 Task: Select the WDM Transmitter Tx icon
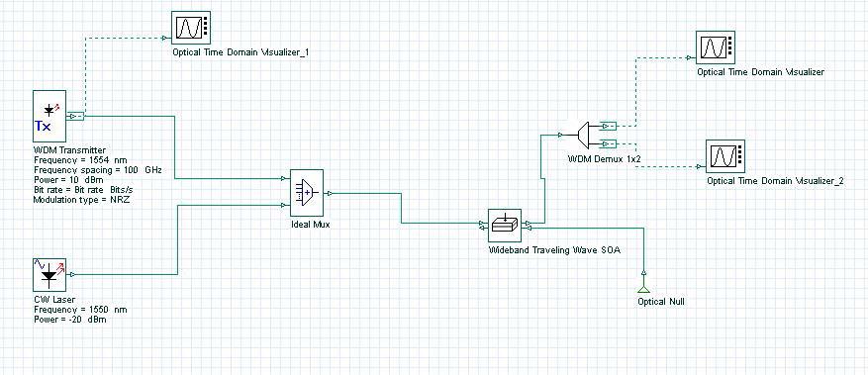tap(49, 116)
